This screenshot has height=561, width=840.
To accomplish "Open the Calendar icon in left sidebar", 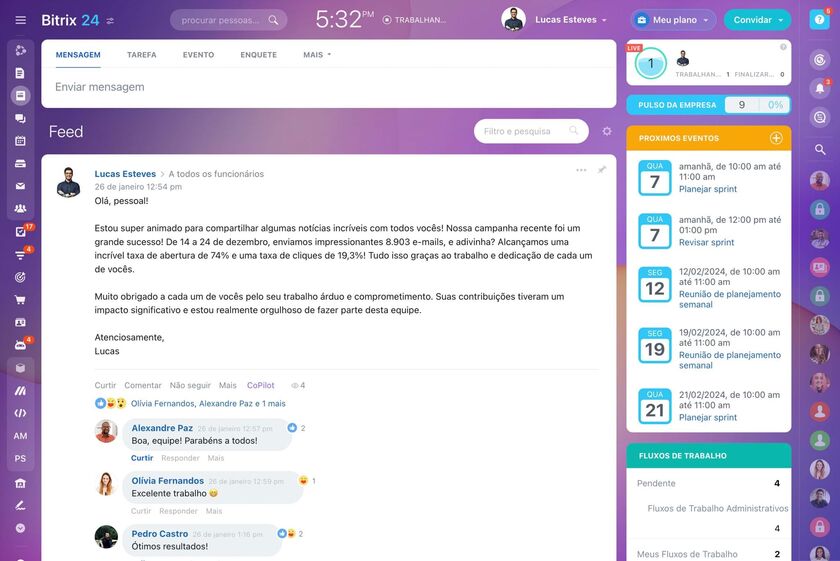I will tap(20, 141).
